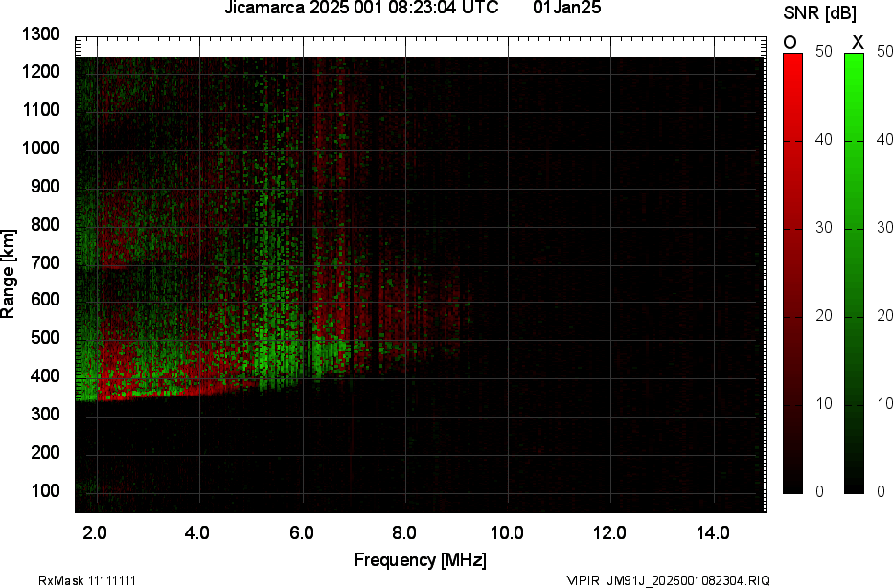Click the 2.0 frequency tick label
Screen dimensions: 893x588
(95, 532)
